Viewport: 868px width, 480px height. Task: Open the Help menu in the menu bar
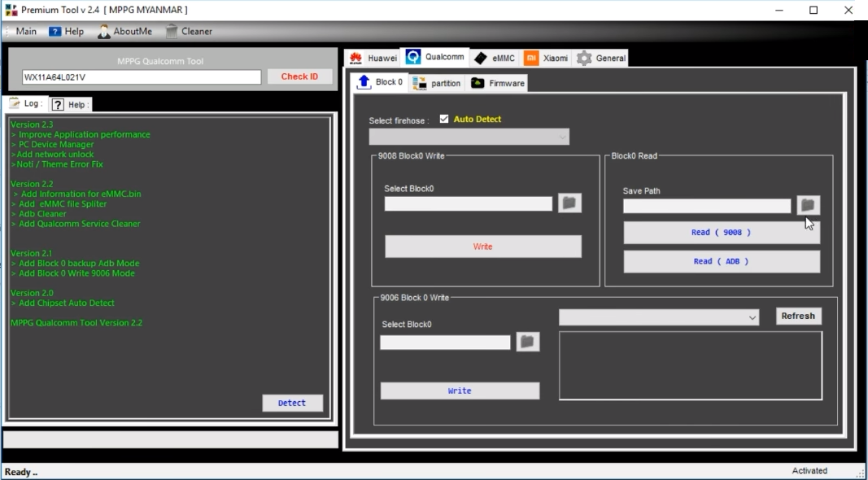tap(67, 32)
